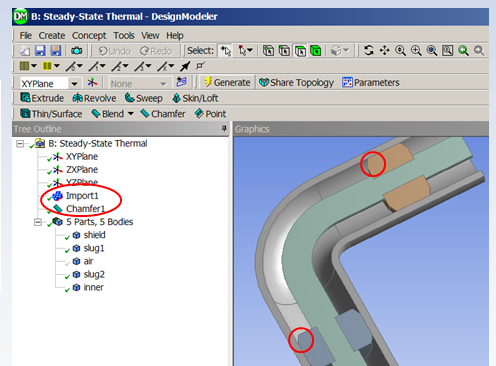Click the Generate button
This screenshot has width=496, height=366.
(x=227, y=82)
